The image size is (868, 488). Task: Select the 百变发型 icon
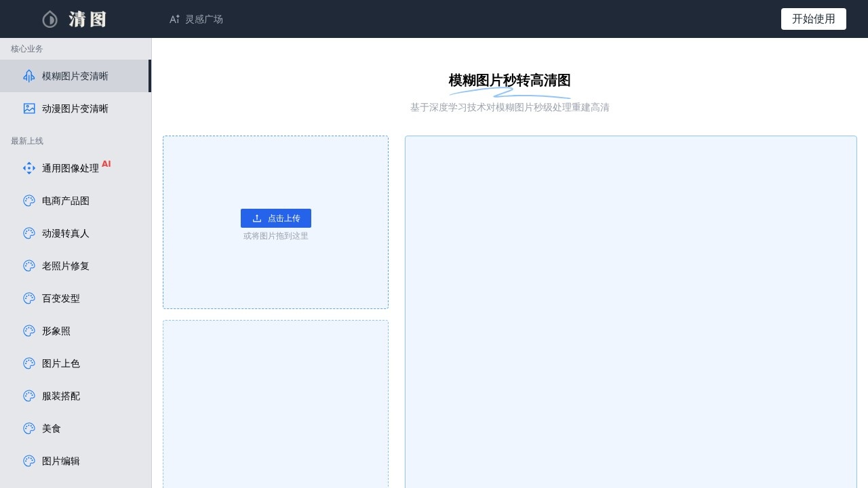pos(28,298)
